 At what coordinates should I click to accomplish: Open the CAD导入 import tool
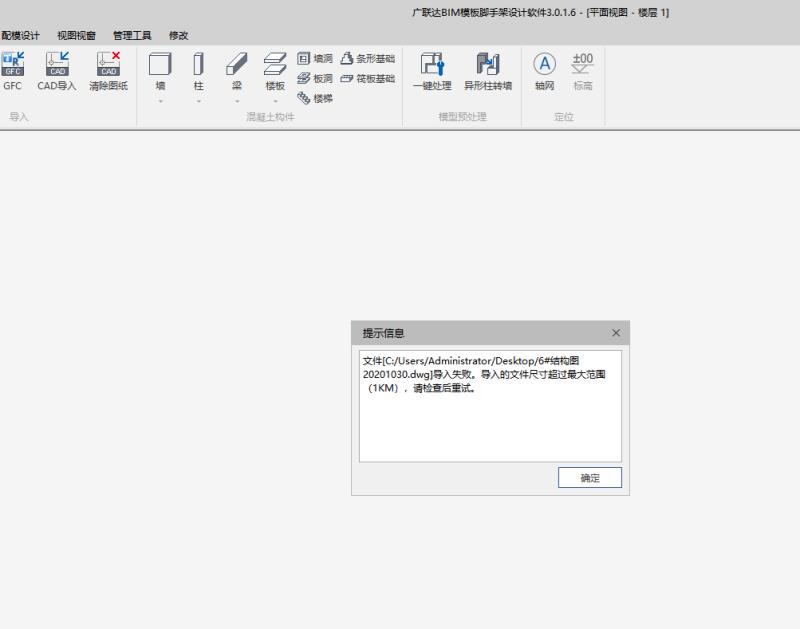click(57, 71)
